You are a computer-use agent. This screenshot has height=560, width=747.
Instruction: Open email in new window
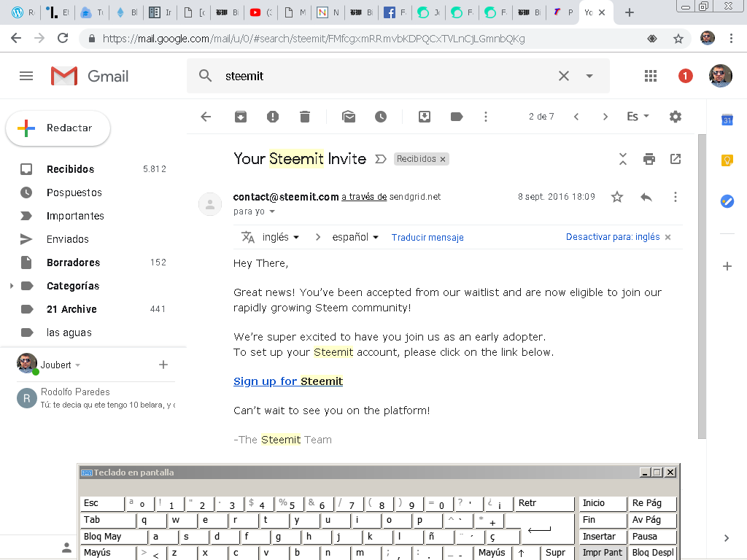pyautogui.click(x=676, y=159)
